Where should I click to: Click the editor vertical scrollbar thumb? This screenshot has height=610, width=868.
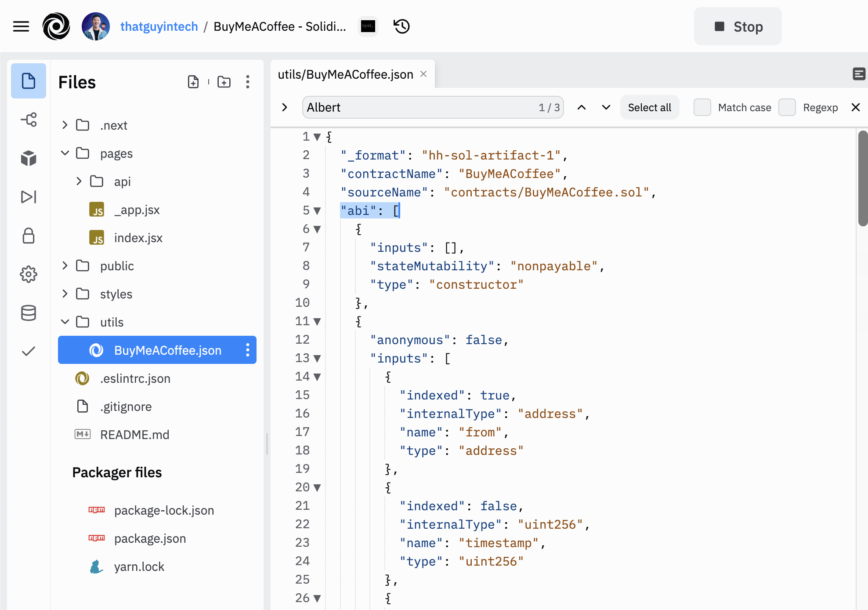coord(863,178)
